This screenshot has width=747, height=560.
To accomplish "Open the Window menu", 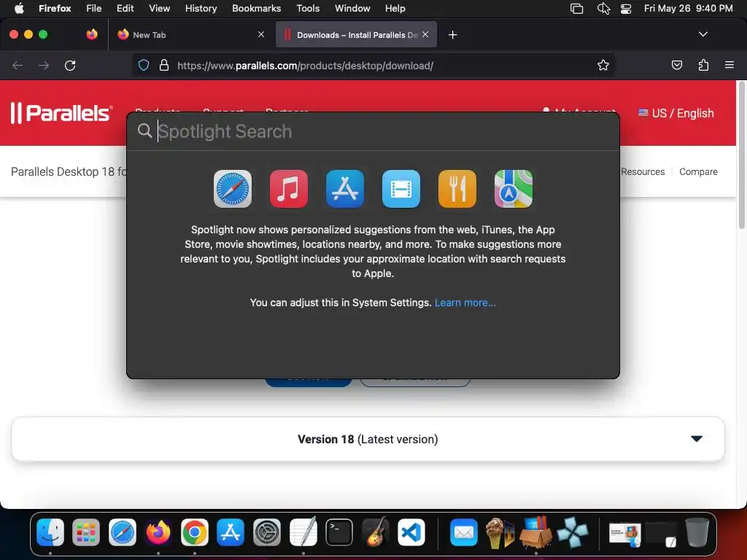I will click(352, 9).
